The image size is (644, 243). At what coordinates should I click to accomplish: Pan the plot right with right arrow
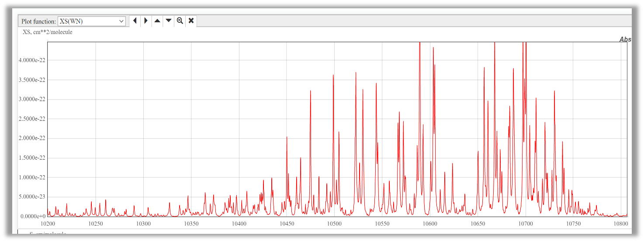tap(146, 21)
